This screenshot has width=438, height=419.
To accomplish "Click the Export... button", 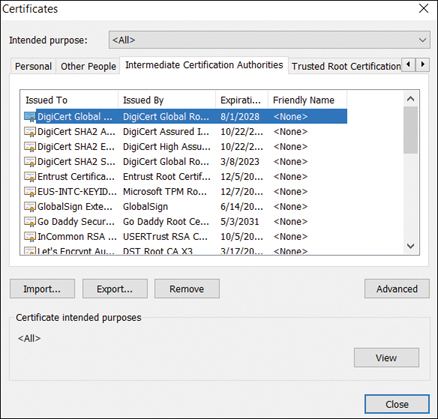I will point(115,289).
